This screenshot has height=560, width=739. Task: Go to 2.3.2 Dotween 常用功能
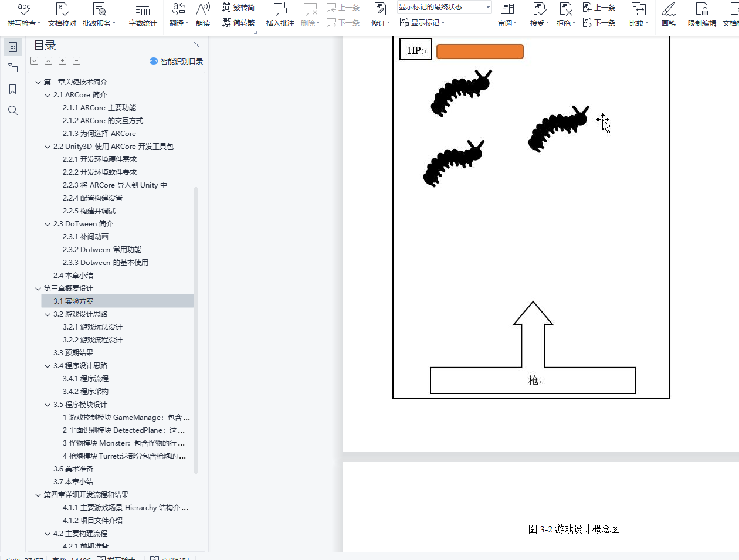(102, 250)
